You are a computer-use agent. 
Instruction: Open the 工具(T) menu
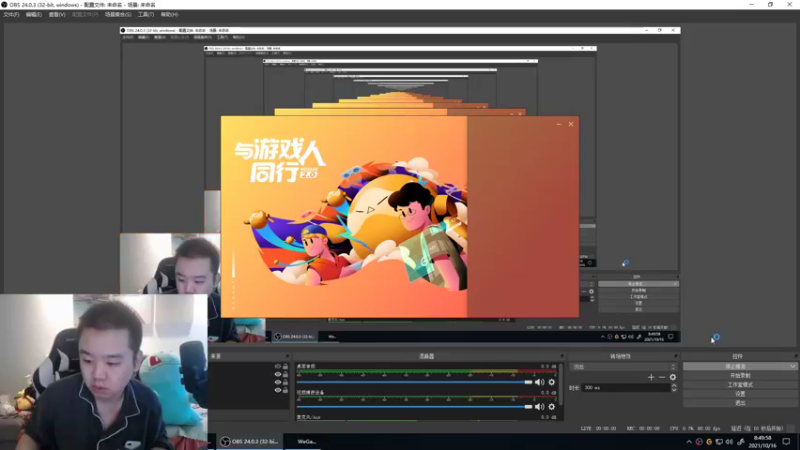point(146,15)
